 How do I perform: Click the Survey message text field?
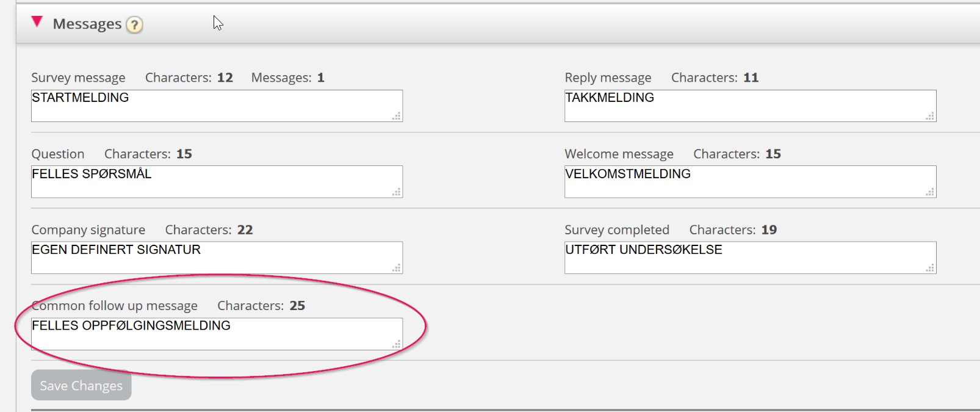coord(217,106)
